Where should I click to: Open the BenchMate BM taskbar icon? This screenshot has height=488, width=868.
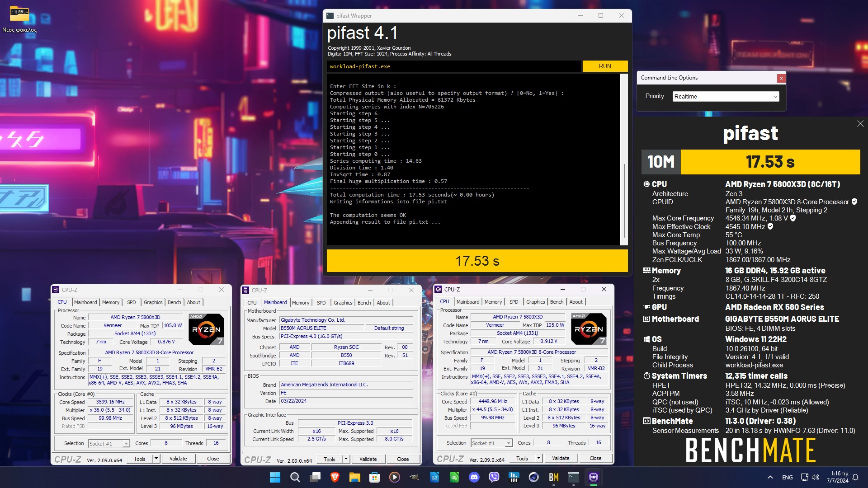point(553,477)
